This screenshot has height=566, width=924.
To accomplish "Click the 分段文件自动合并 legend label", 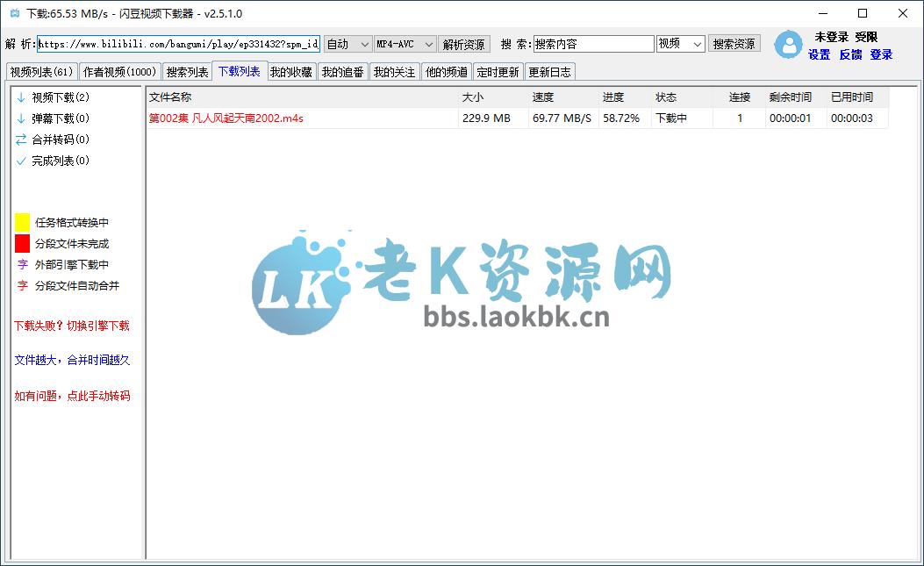I will pos(77,286).
